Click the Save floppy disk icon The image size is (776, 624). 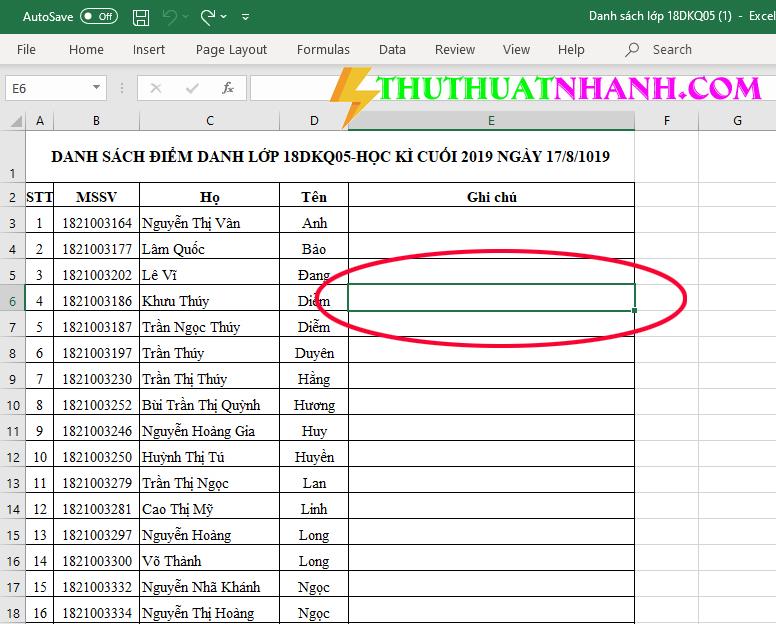(x=141, y=17)
